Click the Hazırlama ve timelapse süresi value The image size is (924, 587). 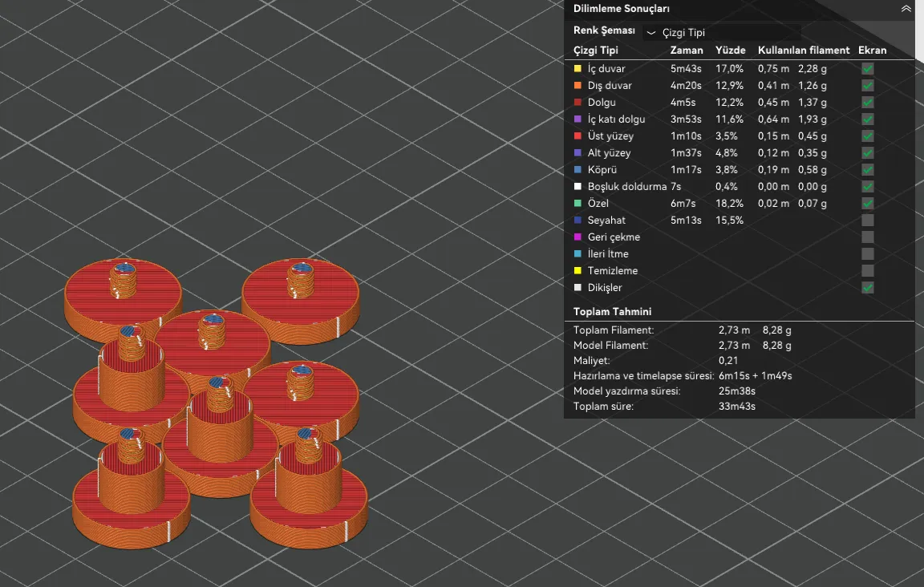[x=755, y=375]
